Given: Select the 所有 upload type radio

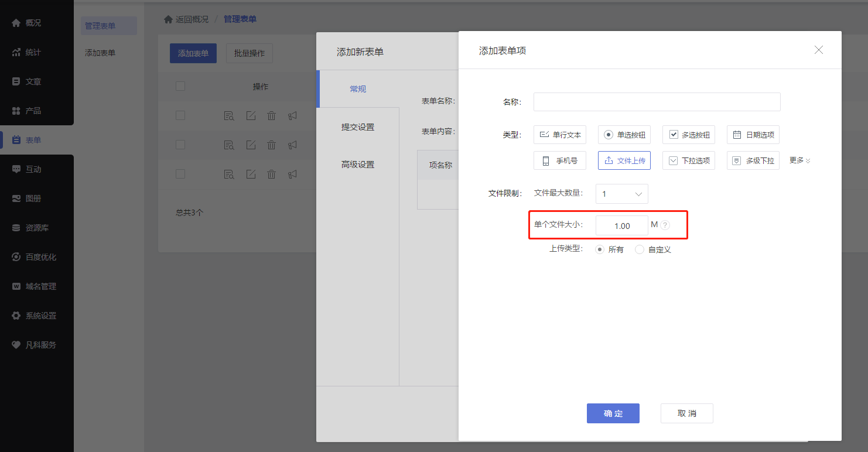Looking at the screenshot, I should tap(600, 249).
